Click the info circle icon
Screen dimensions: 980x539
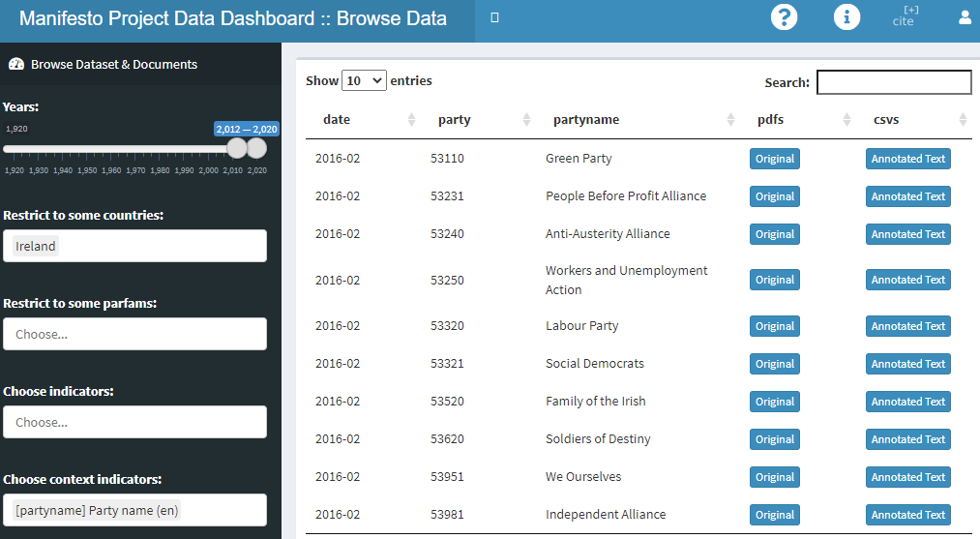click(x=846, y=16)
